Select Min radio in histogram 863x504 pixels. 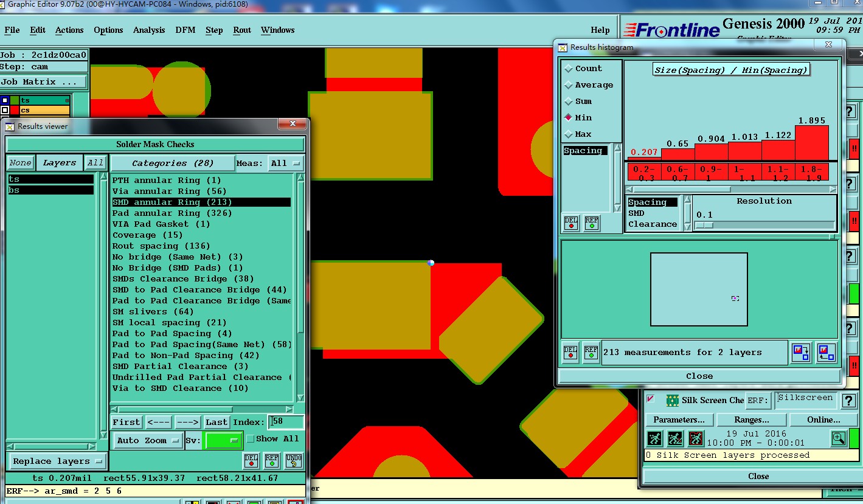[x=569, y=117]
